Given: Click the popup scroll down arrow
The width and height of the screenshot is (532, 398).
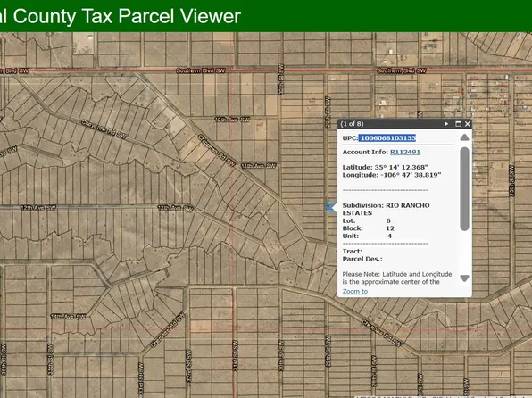Looking at the screenshot, I should pyautogui.click(x=464, y=278).
